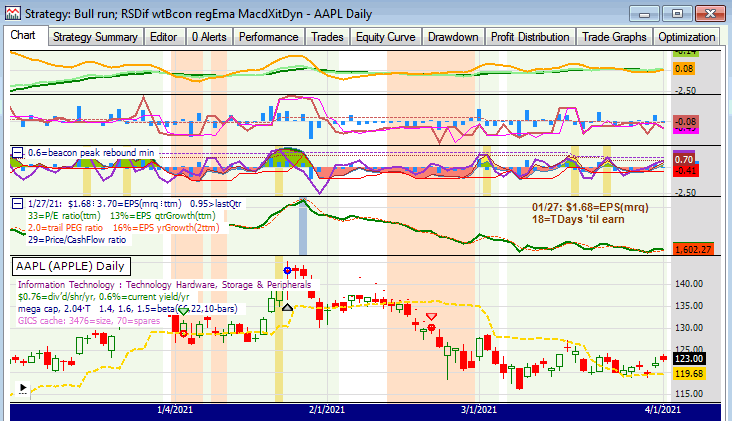The image size is (732, 421).
Task: Click the 01/27: $1.68=EPS(mrq) annotation
Action: click(590, 208)
